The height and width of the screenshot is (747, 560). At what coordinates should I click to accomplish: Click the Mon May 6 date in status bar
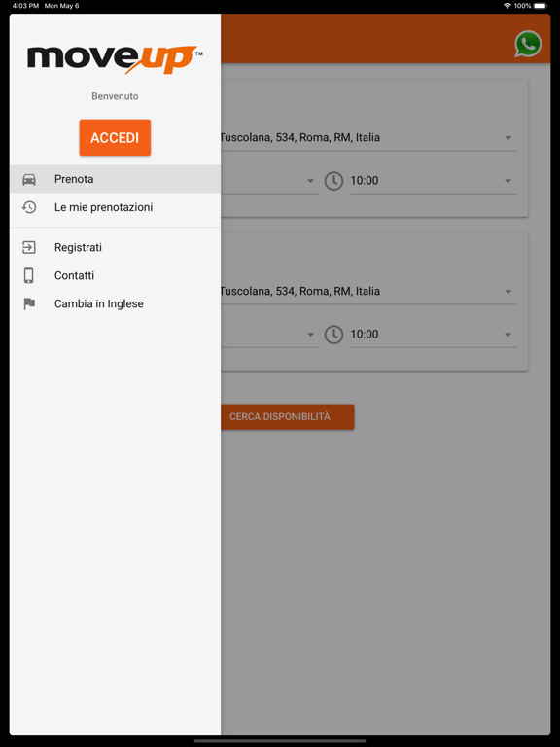coord(61,6)
